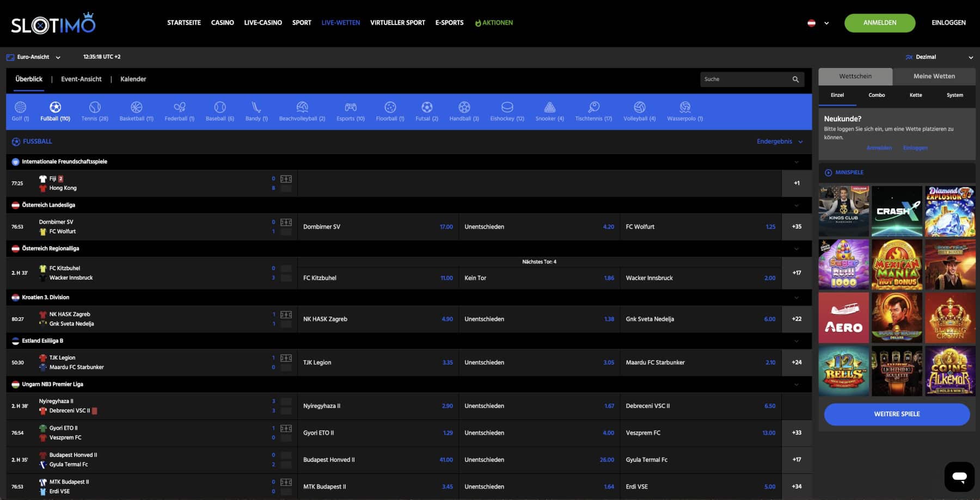The image size is (980, 500).
Task: Select the Combo bet type tab
Action: (x=877, y=95)
